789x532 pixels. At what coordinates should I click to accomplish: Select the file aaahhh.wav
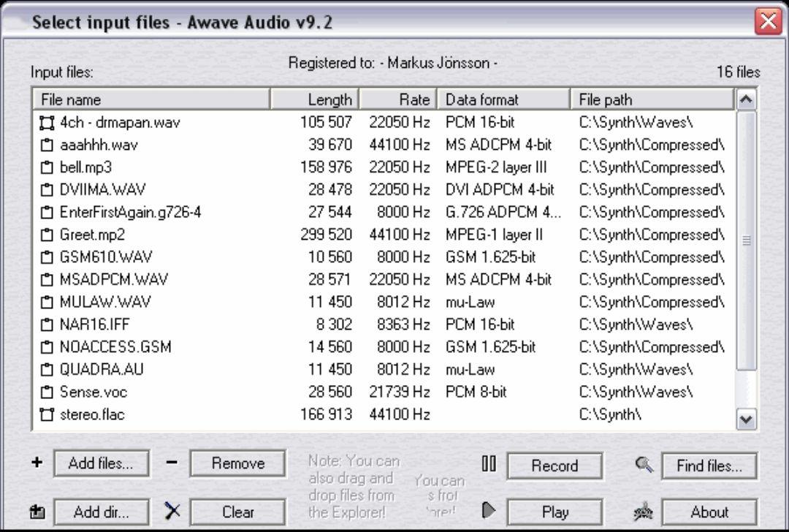99,145
